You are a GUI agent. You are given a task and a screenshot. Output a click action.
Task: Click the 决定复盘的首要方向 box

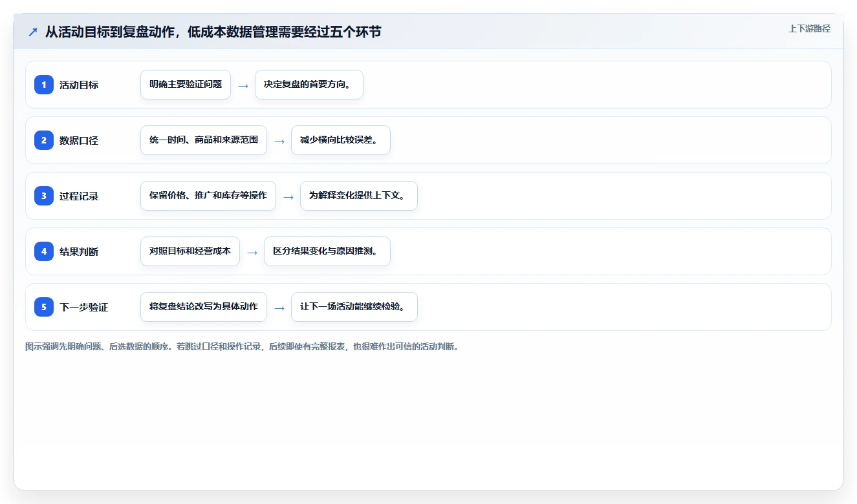[x=309, y=85]
